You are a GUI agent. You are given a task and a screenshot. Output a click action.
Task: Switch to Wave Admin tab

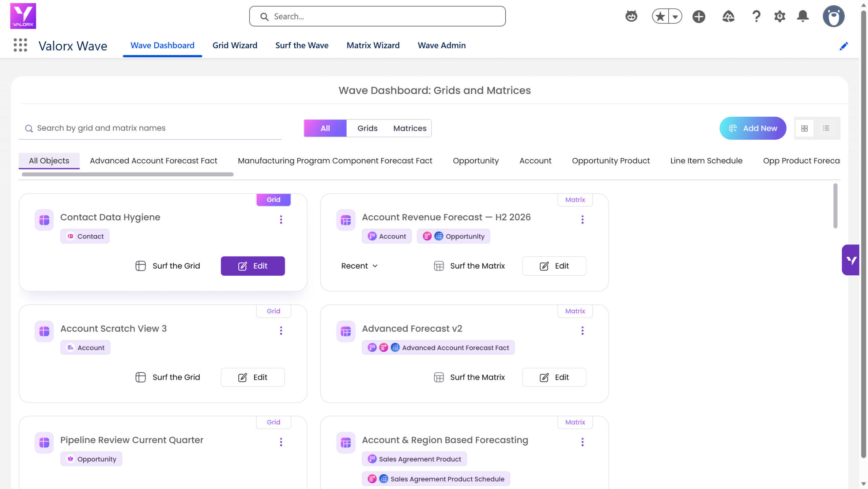(441, 45)
